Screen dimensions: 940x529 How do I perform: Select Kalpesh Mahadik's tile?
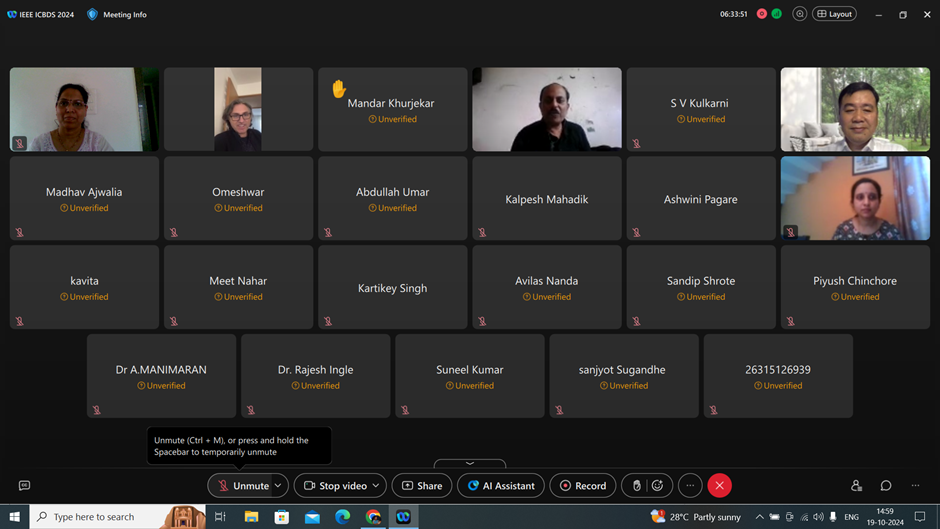pyautogui.click(x=547, y=198)
